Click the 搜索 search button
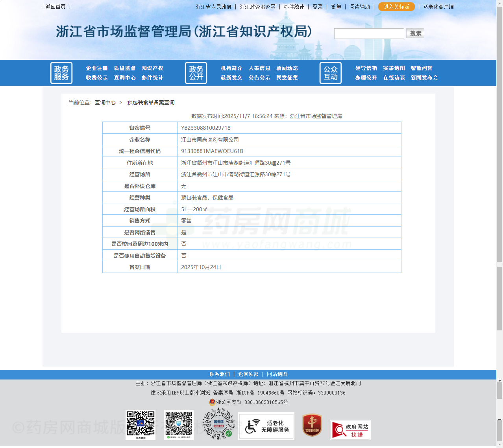Image resolution: width=503 pixels, height=448 pixels. [415, 33]
